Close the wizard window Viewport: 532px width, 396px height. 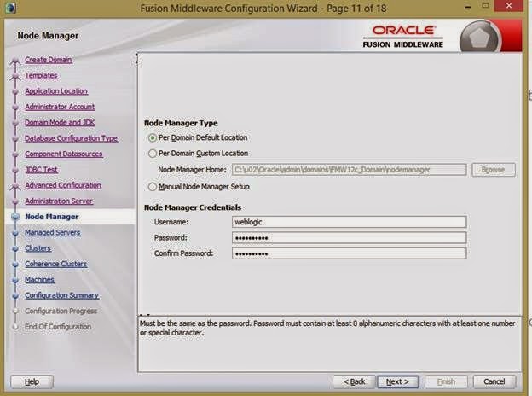509,6
